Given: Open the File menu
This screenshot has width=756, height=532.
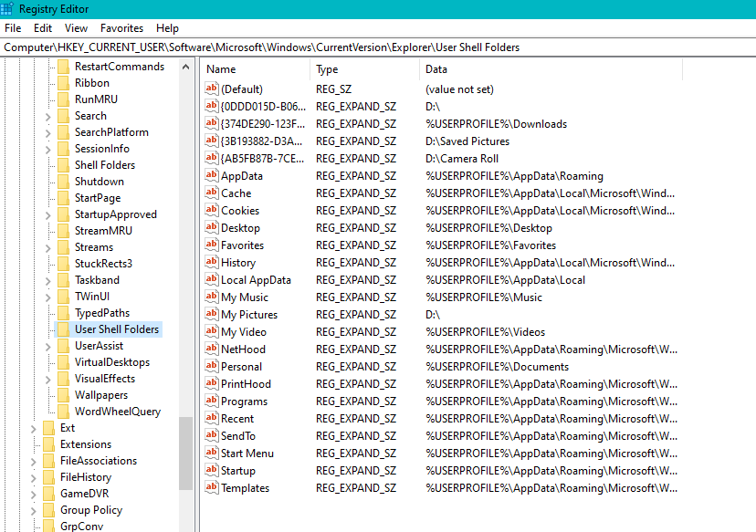Looking at the screenshot, I should point(13,28).
